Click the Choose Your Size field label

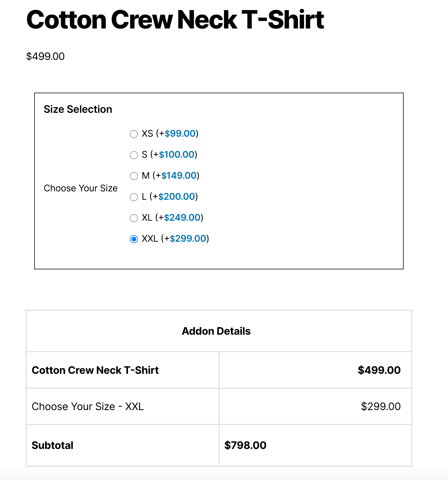click(81, 188)
